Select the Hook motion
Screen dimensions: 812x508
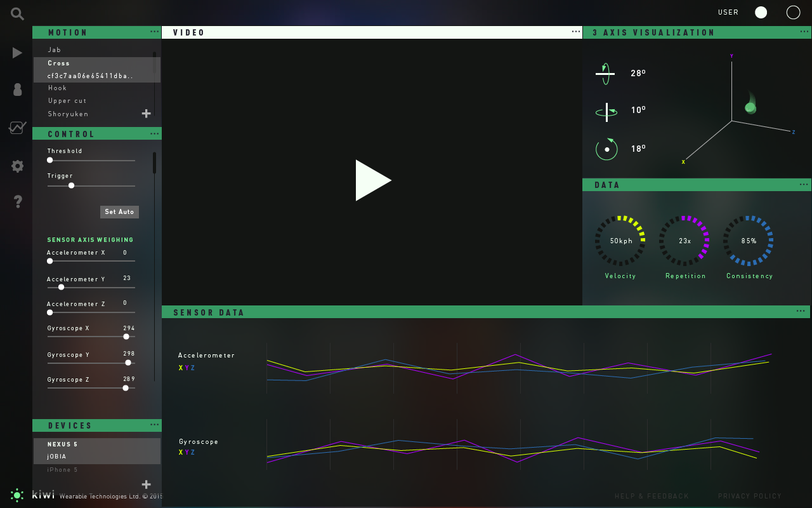(x=58, y=88)
